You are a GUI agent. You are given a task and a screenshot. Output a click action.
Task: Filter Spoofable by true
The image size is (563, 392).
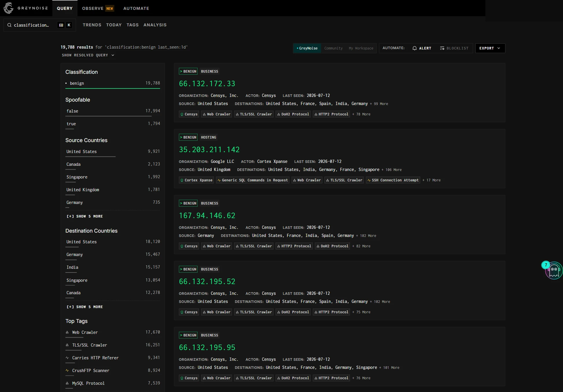113,124
